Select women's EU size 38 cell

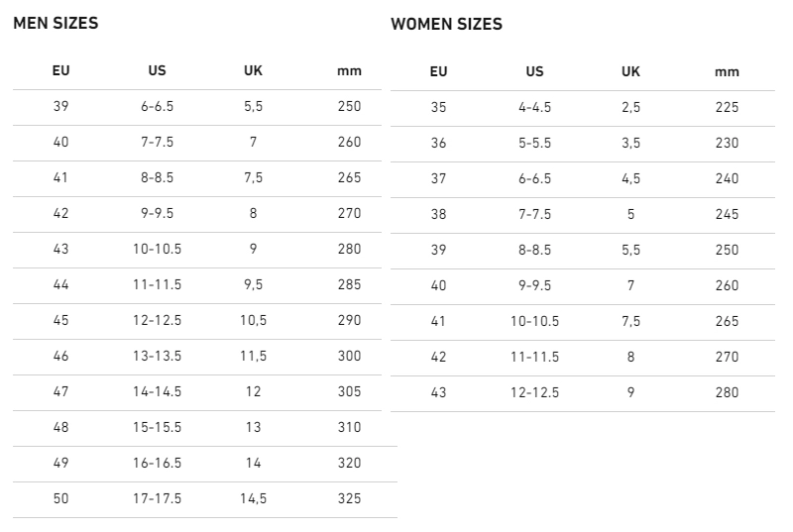(x=439, y=214)
